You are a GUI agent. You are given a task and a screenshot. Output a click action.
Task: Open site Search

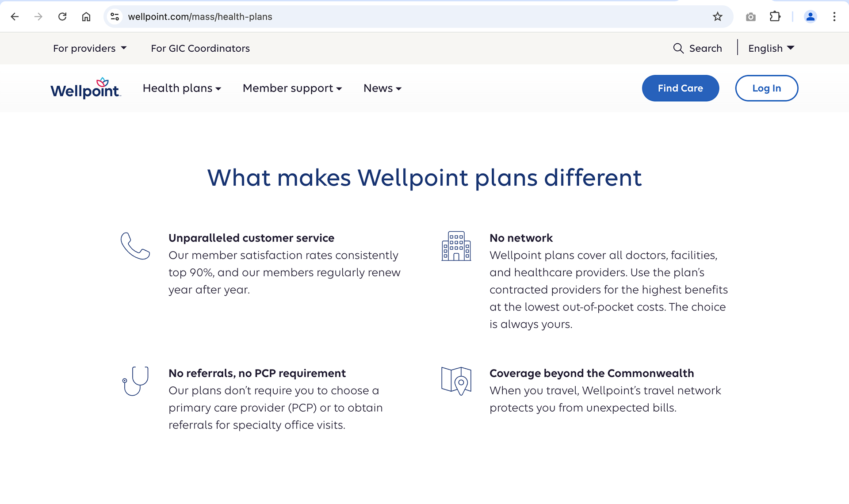click(x=697, y=48)
